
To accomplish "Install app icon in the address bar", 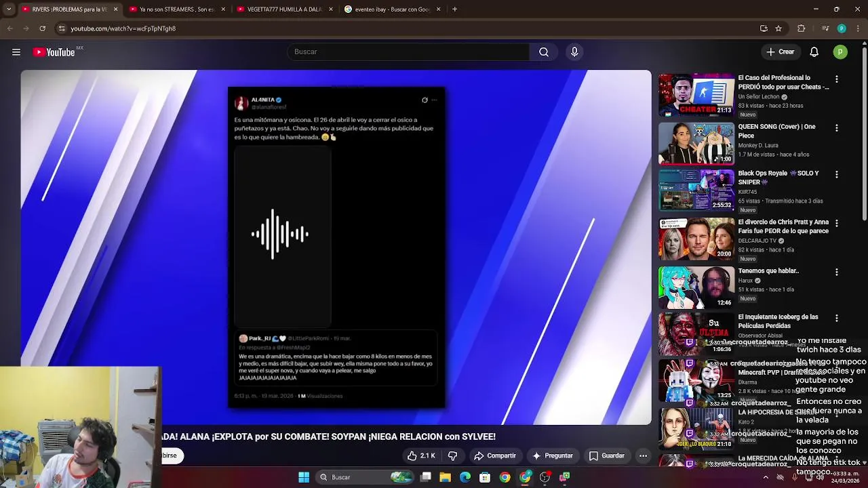I will point(764,28).
